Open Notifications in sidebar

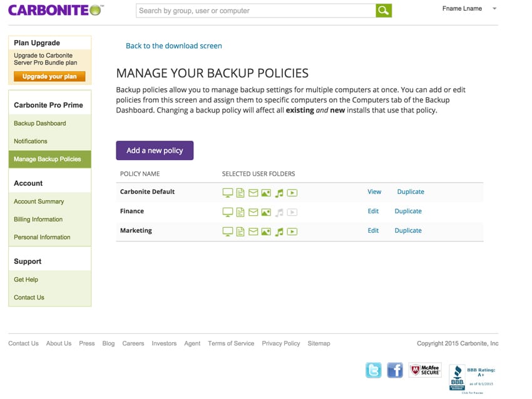[31, 141]
